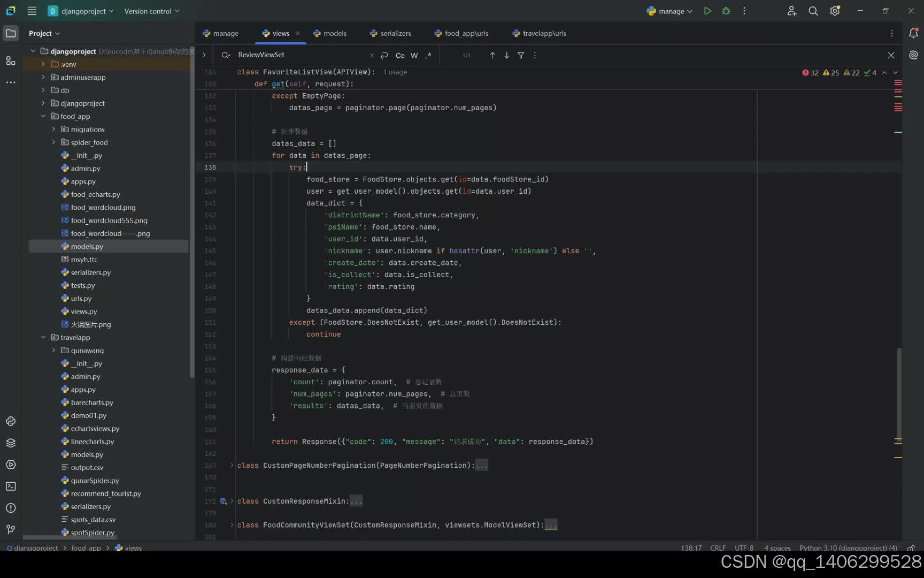Toggle Words (W) matching in search

(x=414, y=55)
